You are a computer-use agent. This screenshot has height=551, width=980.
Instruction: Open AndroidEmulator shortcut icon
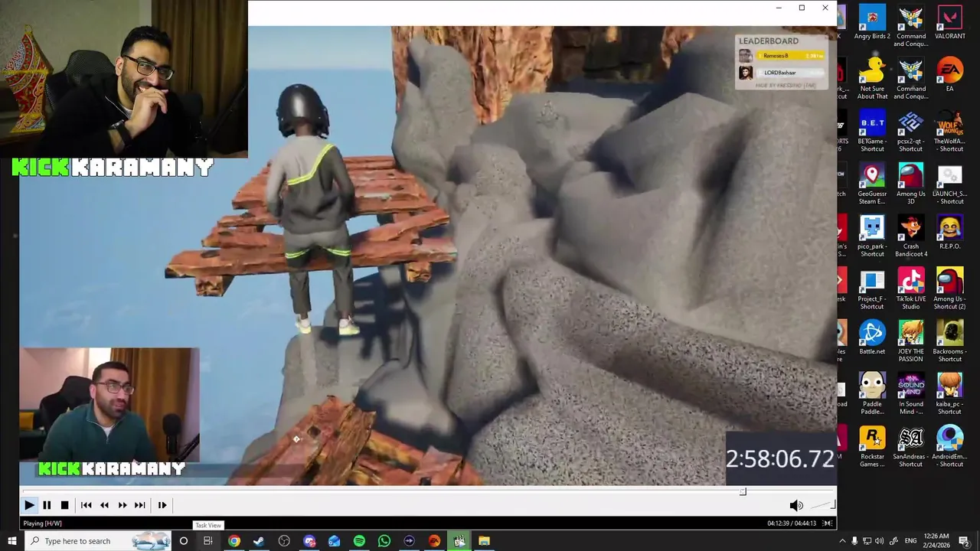pyautogui.click(x=950, y=445)
